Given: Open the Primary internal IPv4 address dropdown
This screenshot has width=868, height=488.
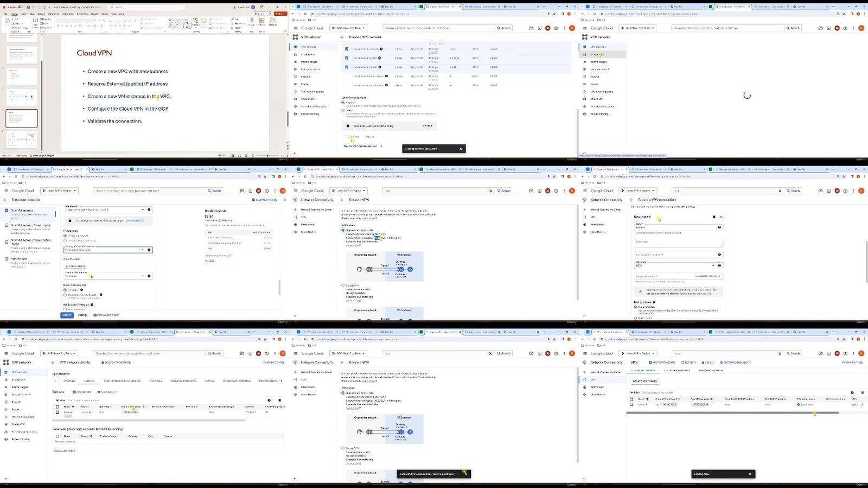Looking at the screenshot, I should (108, 250).
